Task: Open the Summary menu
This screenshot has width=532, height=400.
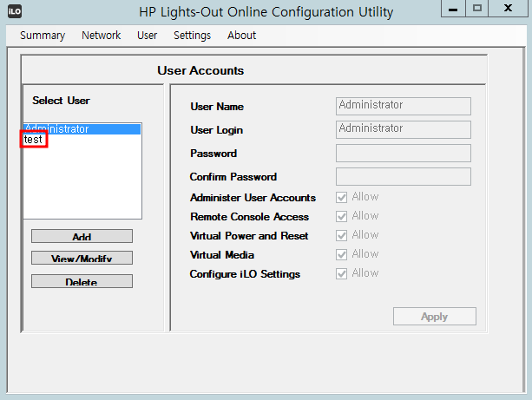Action: (x=43, y=36)
